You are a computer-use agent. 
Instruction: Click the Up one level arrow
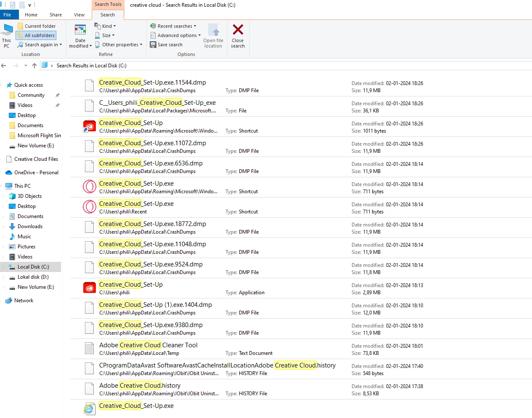tap(34, 66)
